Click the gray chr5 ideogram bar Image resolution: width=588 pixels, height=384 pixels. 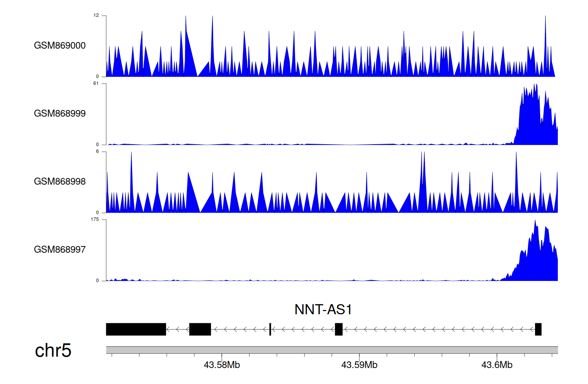click(332, 350)
